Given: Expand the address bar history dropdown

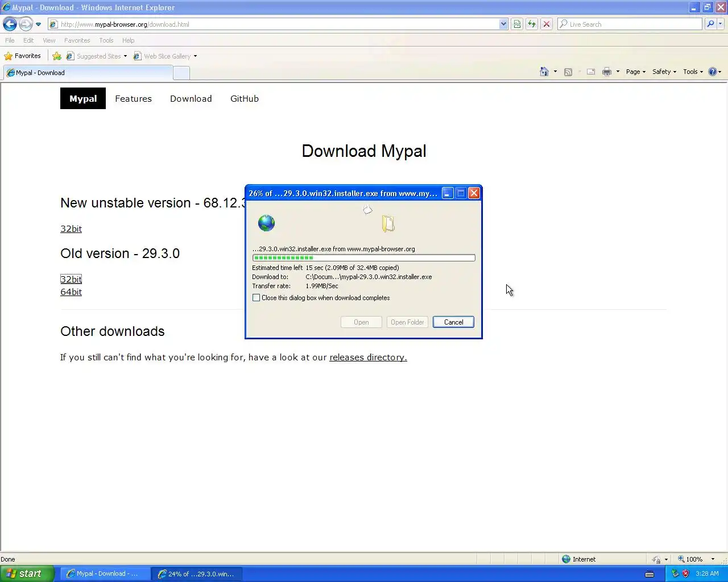Looking at the screenshot, I should coord(503,24).
